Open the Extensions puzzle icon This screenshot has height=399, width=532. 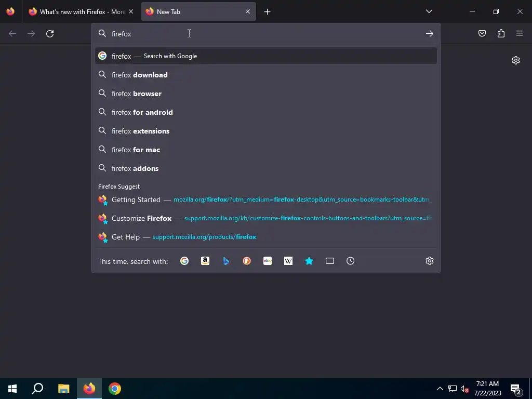point(501,33)
